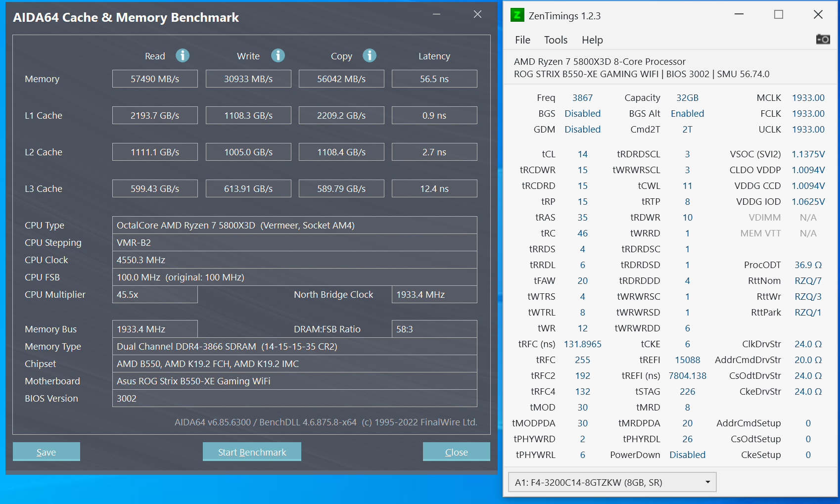
Task: Click the AIDA64 version copyright text
Action: click(326, 422)
